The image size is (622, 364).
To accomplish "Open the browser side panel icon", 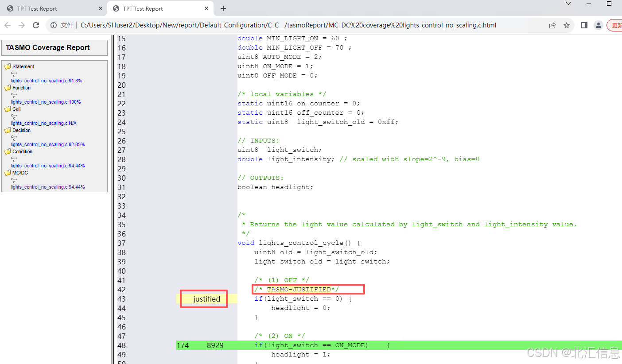I will coord(584,25).
